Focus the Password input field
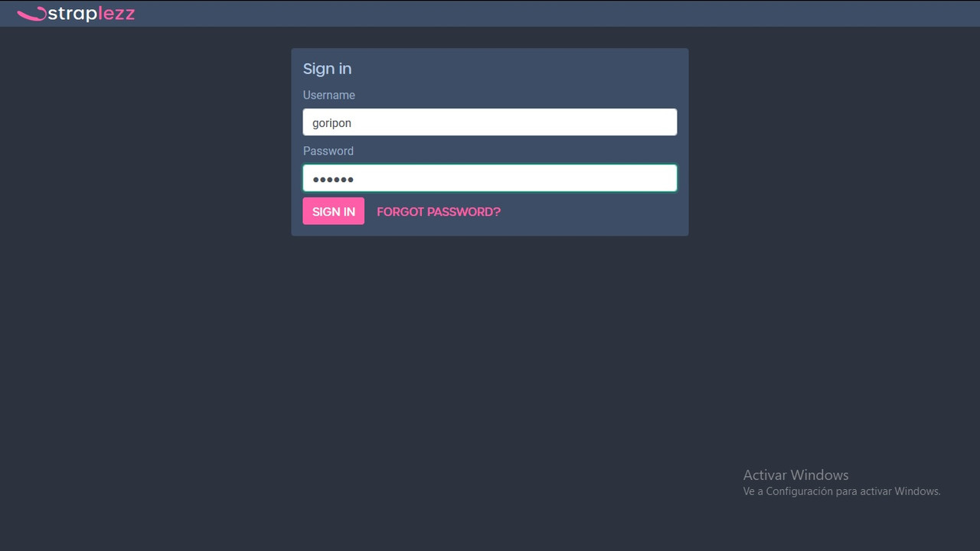 pyautogui.click(x=490, y=178)
